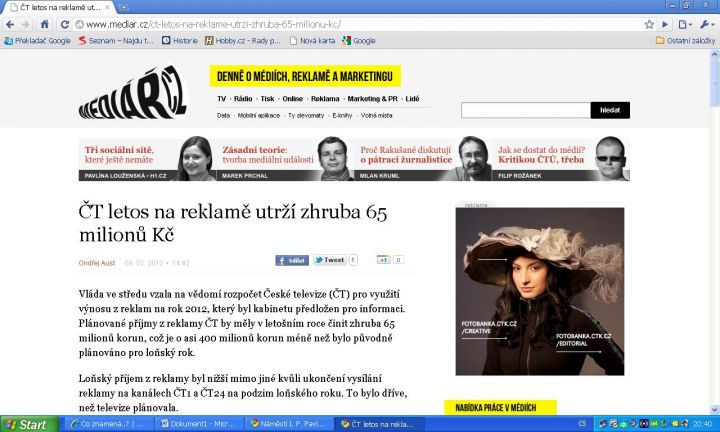This screenshot has height=432, width=720.
Task: Open the Data submenu link
Action: tap(223, 116)
